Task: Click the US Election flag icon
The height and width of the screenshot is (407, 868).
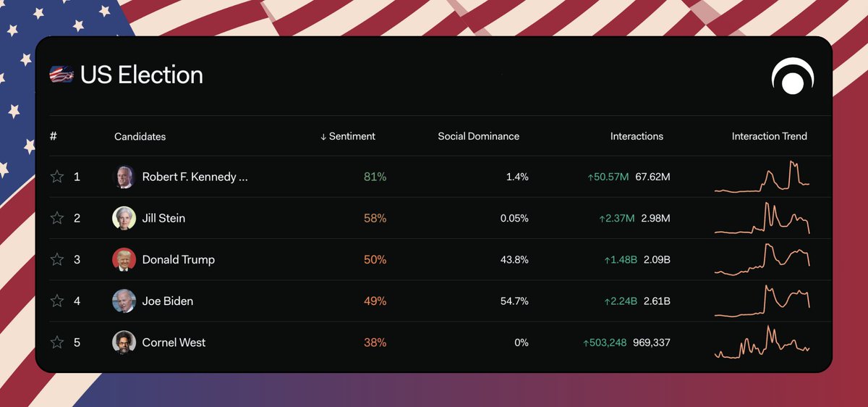Action: [x=61, y=75]
